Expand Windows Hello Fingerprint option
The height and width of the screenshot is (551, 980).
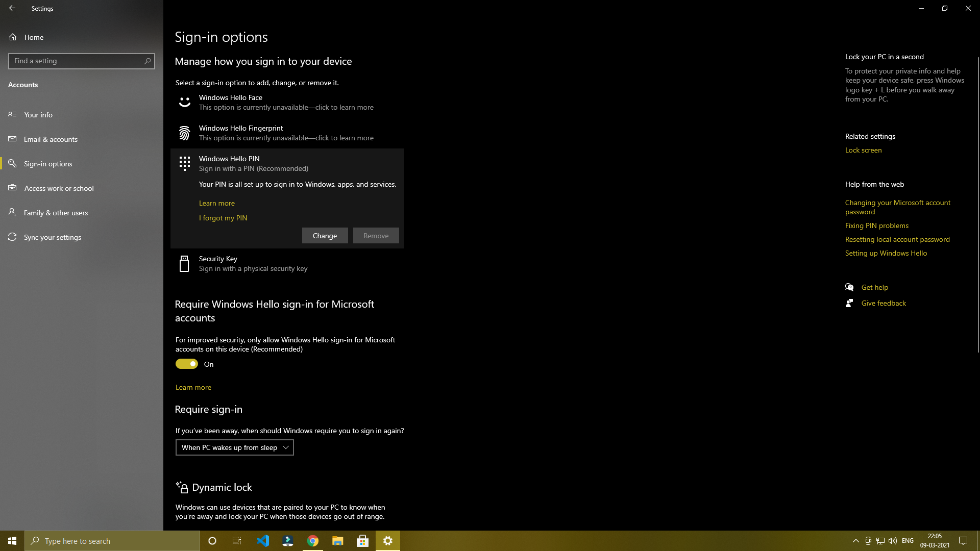[287, 133]
